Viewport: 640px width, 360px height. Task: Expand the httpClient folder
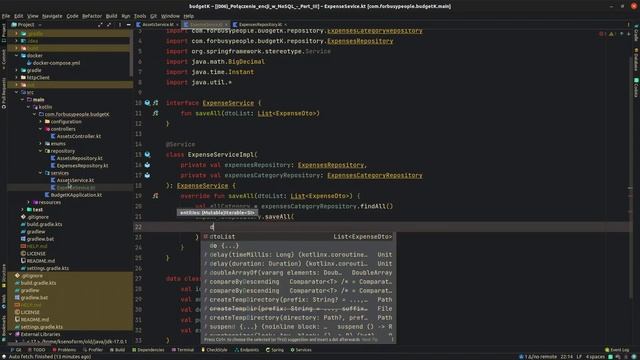click(x=17, y=78)
